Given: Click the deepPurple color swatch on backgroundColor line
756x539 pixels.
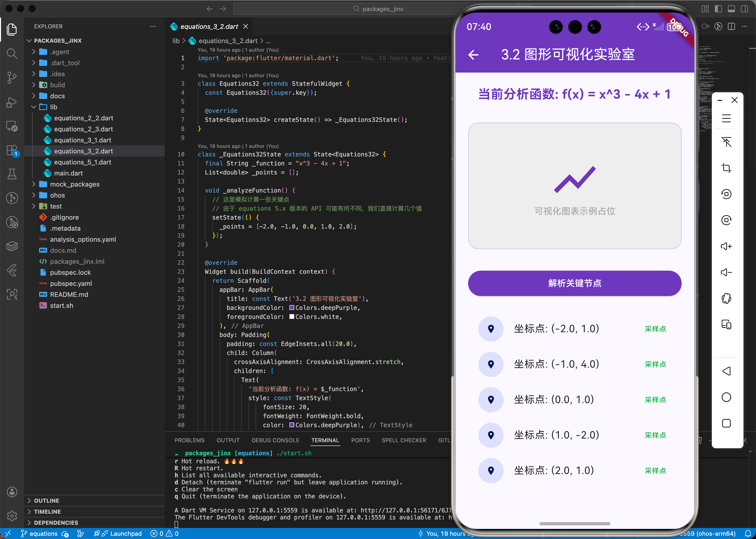Looking at the screenshot, I should click(x=291, y=308).
